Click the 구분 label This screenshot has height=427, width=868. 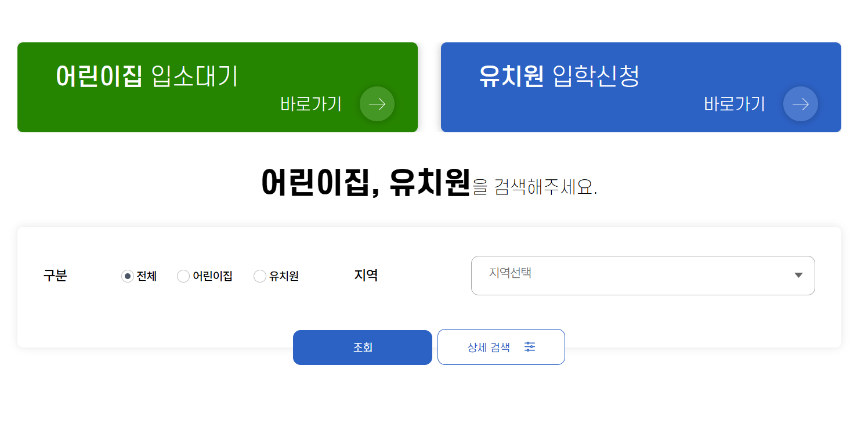pyautogui.click(x=55, y=276)
